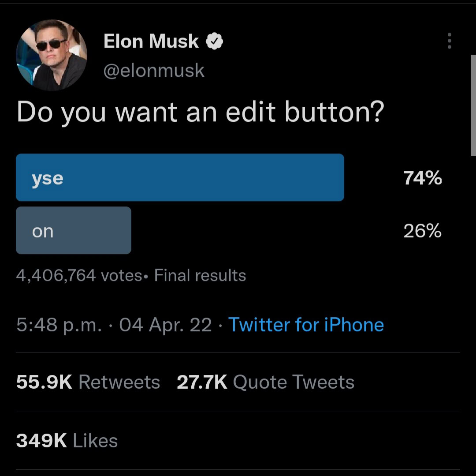Open the three-dot more options menu
Image resolution: width=476 pixels, height=476 pixels.
pyautogui.click(x=449, y=41)
